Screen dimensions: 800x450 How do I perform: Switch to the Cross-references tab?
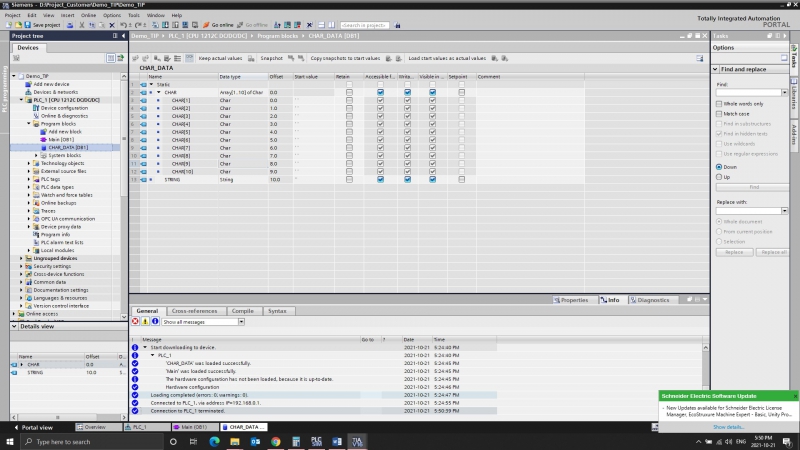coord(194,311)
